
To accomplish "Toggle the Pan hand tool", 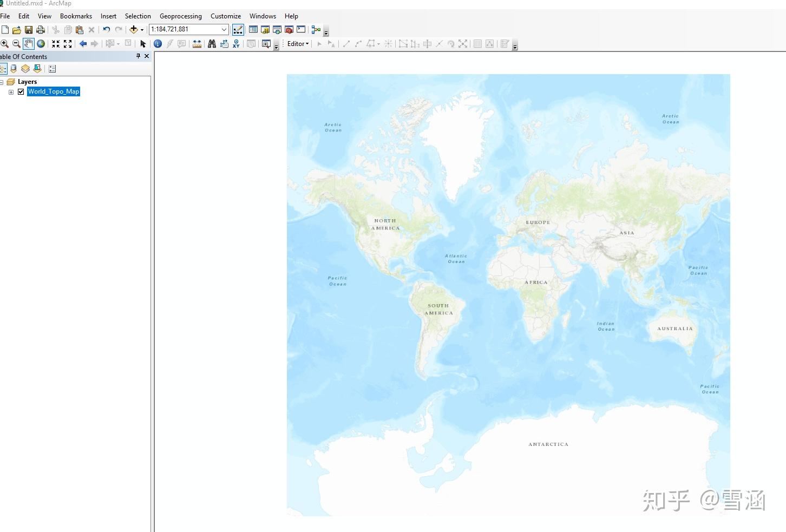I will (29, 44).
